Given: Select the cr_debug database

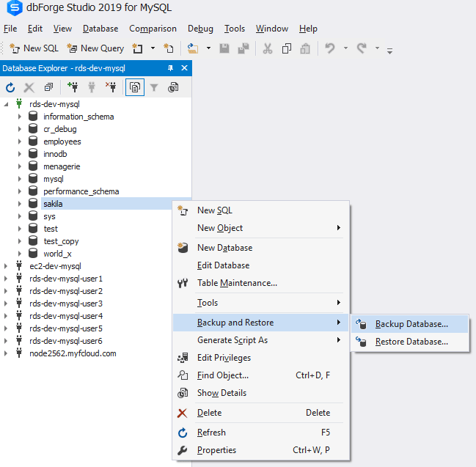Looking at the screenshot, I should 60,129.
